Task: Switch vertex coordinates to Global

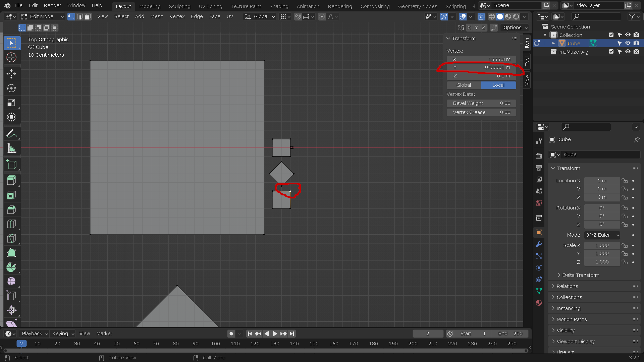Action: [x=464, y=85]
